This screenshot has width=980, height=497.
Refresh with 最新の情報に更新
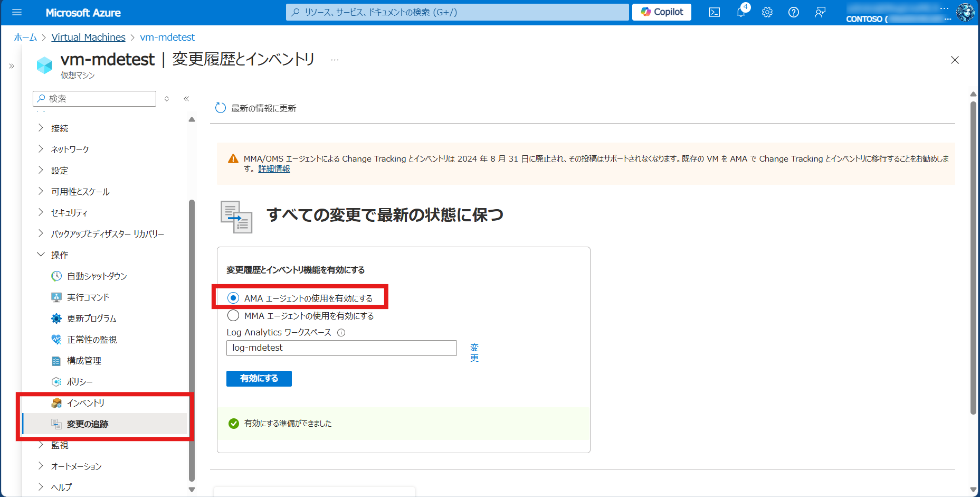[256, 108]
